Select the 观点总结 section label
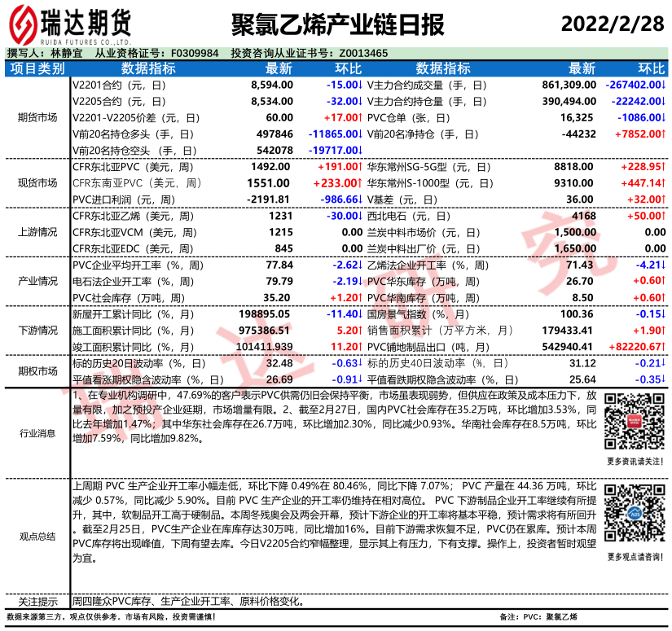This screenshot has width=672, height=631. [37, 536]
